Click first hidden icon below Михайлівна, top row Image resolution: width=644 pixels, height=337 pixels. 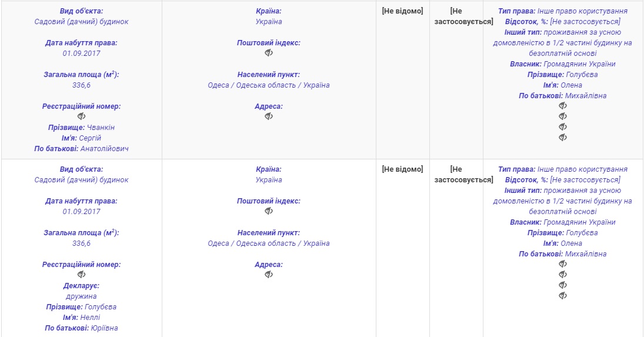point(563,106)
